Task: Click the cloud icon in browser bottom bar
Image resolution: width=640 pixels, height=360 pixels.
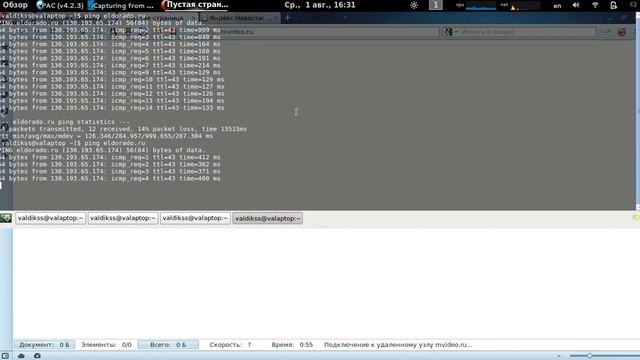Action: (21, 356)
